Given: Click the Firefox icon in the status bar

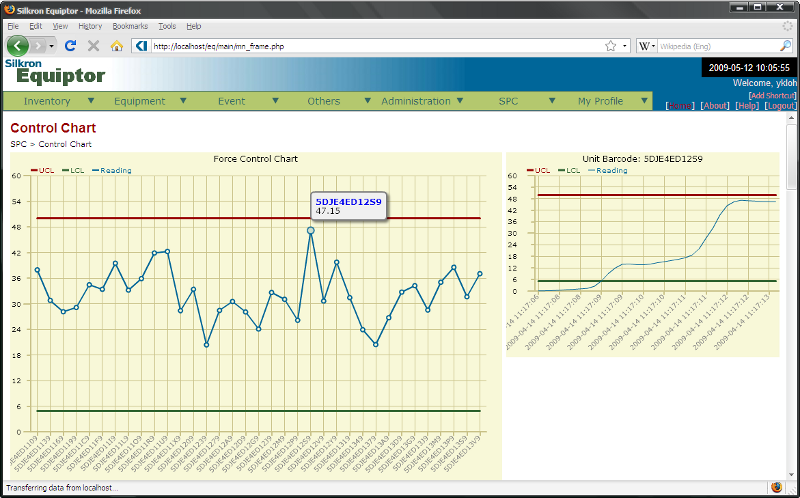Looking at the screenshot, I should pos(777,487).
